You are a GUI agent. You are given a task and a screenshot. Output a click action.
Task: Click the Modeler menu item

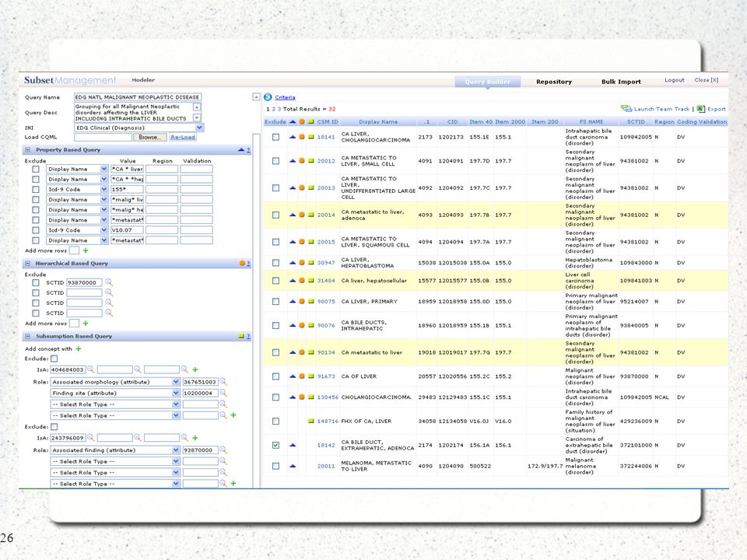[x=143, y=80]
